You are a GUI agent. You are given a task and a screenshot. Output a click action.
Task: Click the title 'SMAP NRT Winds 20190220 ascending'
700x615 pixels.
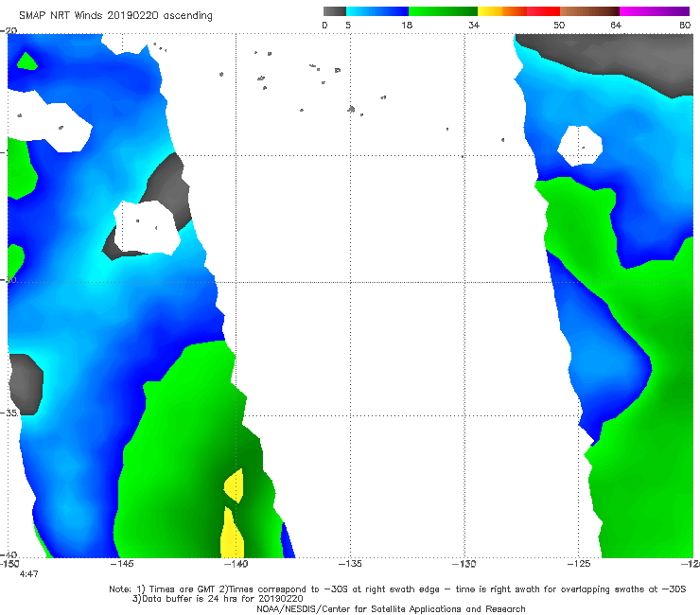tap(115, 15)
